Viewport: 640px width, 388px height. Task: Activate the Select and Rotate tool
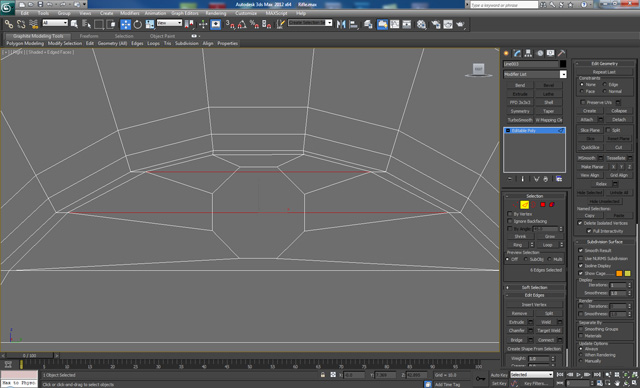click(138, 24)
